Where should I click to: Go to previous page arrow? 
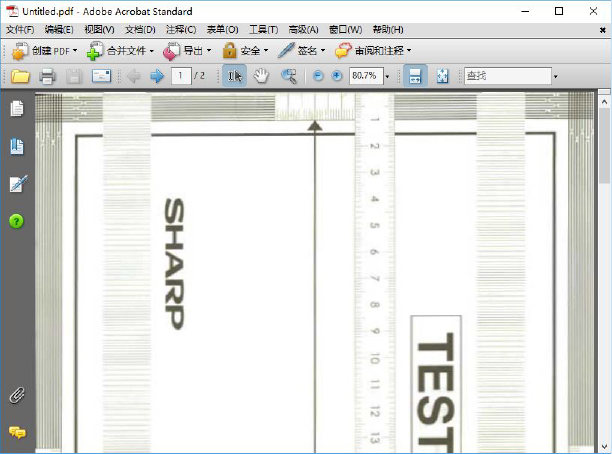click(133, 76)
